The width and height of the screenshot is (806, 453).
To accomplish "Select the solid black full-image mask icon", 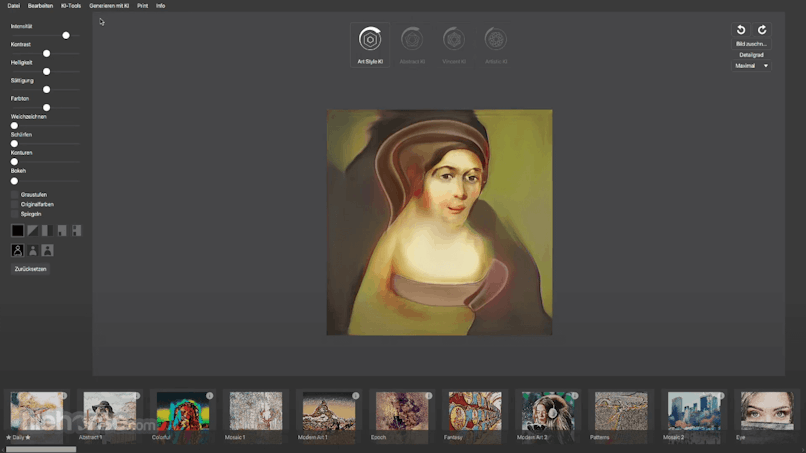I will pyautogui.click(x=17, y=230).
